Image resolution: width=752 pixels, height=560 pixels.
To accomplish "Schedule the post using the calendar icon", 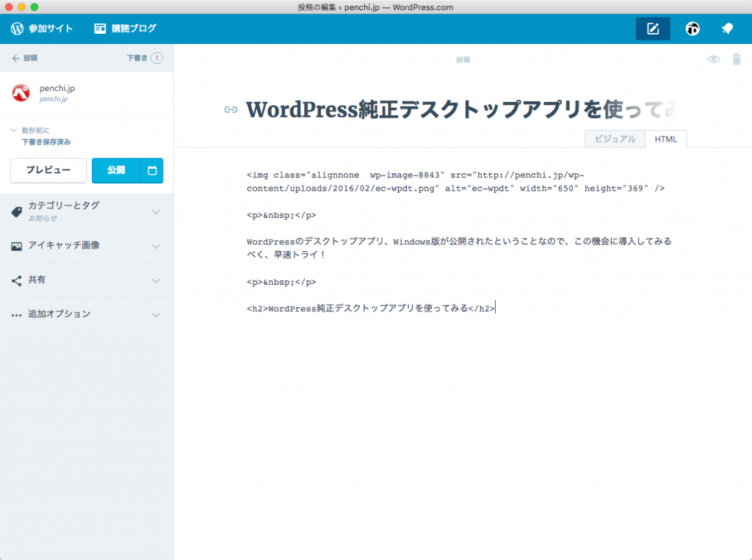I will tap(153, 170).
